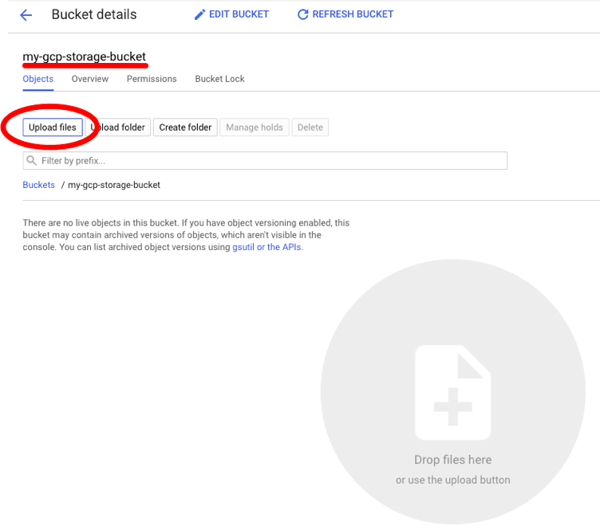The width and height of the screenshot is (600, 529).
Task: Click the underlined my-gcp-storage-bucket page heading
Action: tap(84, 55)
